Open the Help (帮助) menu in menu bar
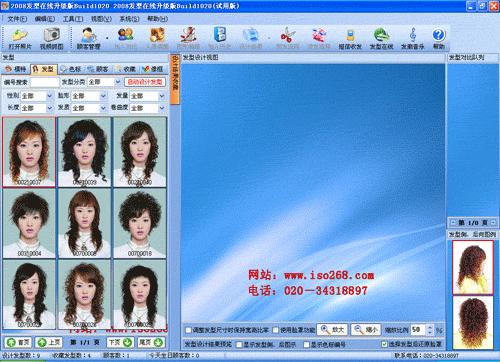The height and width of the screenshot is (362, 500). click(158, 19)
